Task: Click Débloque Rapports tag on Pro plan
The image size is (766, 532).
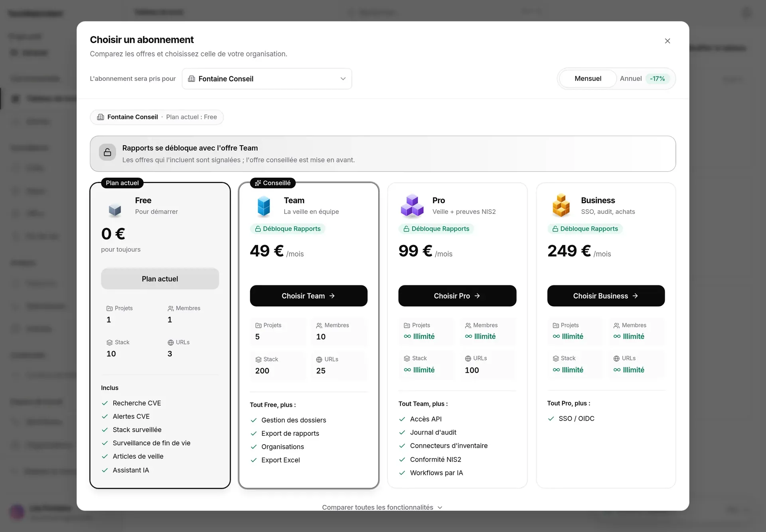Action: [x=436, y=229]
